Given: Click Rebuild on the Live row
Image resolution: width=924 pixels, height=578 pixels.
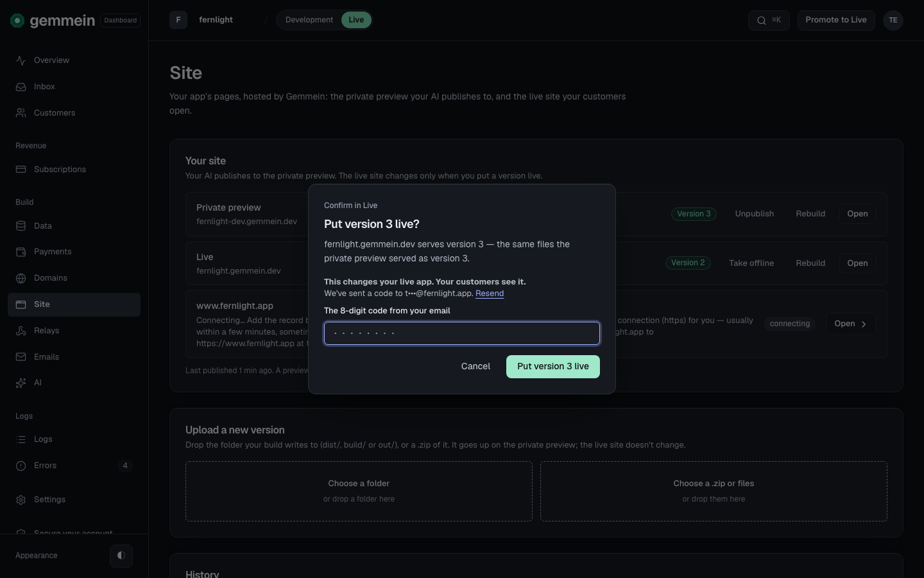Looking at the screenshot, I should [x=810, y=263].
